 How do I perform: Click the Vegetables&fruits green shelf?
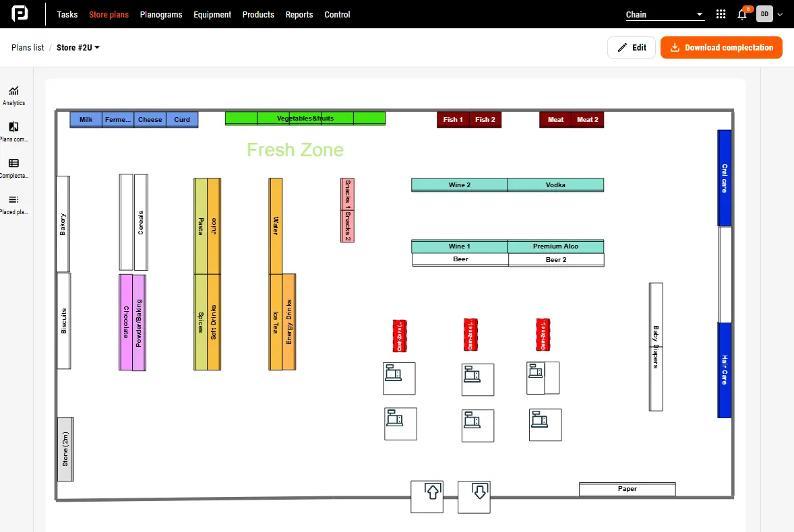click(305, 118)
